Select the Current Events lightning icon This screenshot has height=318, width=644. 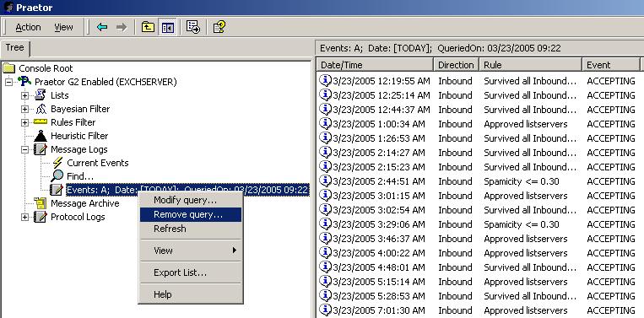[x=57, y=163]
